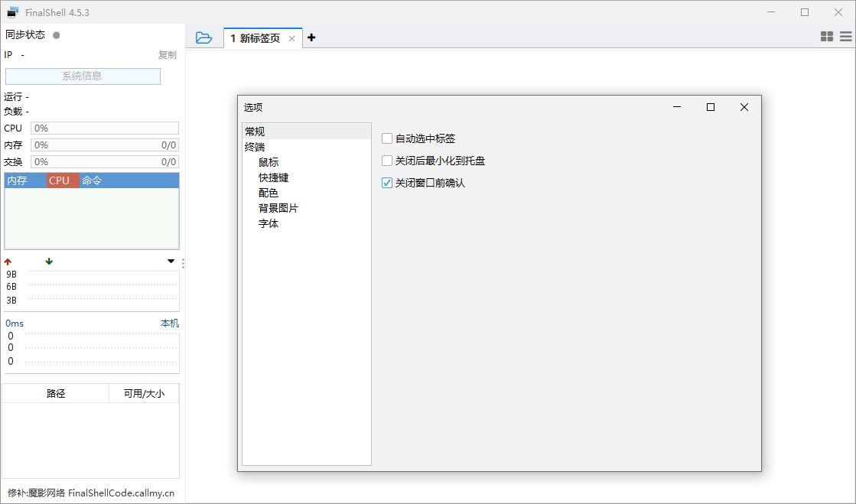The height and width of the screenshot is (504, 856).
Task: Click the download traffic arrow icon
Action: point(48,261)
